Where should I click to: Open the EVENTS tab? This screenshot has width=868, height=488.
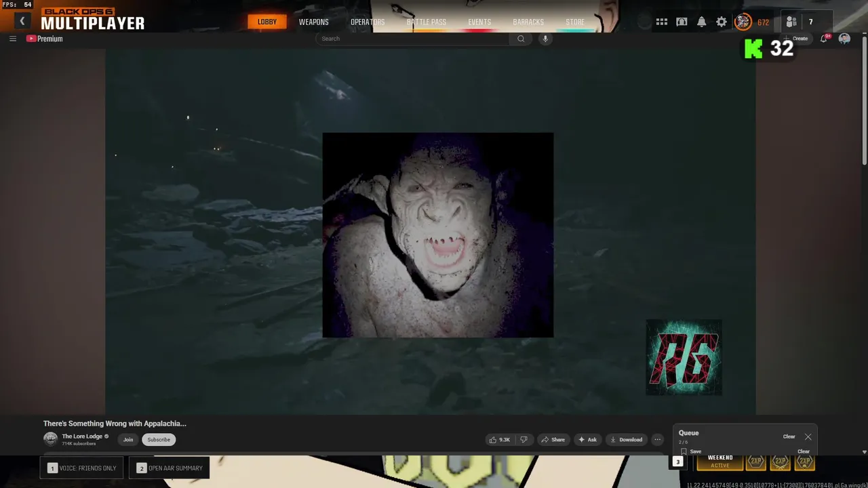[479, 22]
